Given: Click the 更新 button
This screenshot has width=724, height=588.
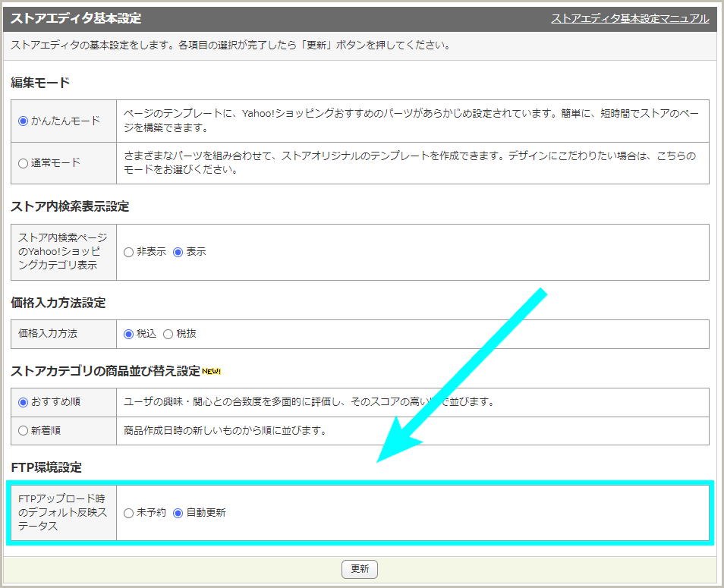Looking at the screenshot, I should click(x=360, y=569).
